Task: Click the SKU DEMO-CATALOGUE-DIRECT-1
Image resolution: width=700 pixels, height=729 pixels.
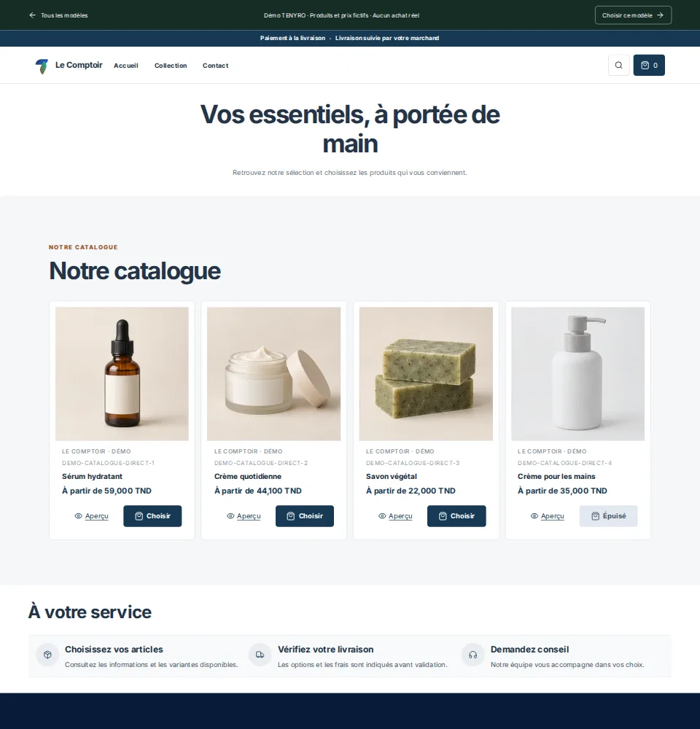Action: [109, 463]
